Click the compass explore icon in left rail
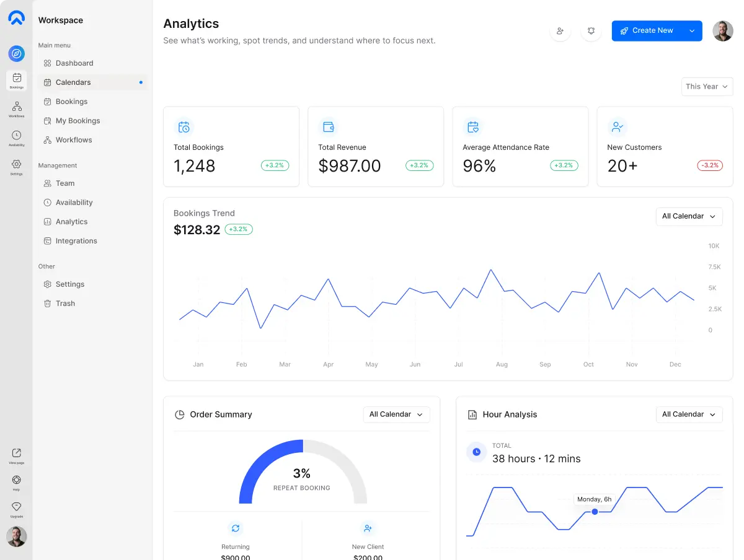 (17, 54)
